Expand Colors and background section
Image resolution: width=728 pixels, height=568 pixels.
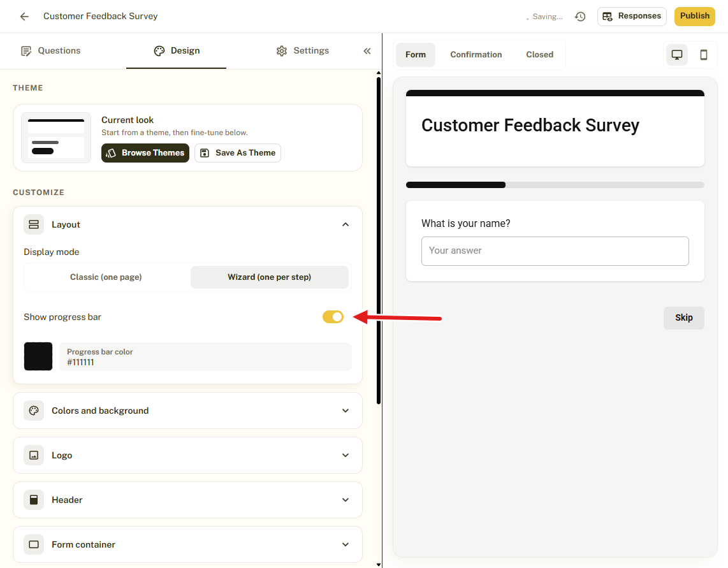click(346, 411)
